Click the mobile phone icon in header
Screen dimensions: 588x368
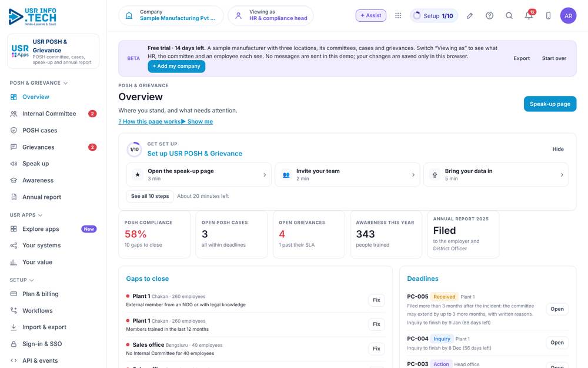(x=548, y=15)
